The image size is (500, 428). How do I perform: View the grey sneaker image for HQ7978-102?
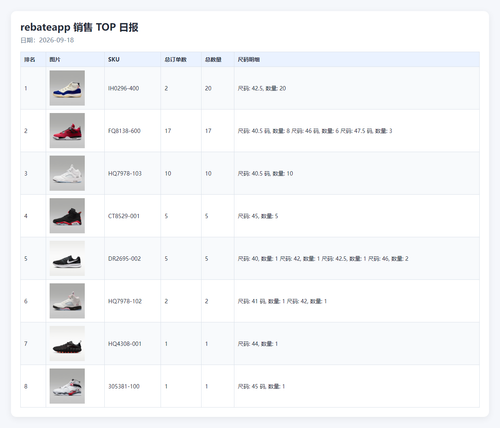[x=67, y=301]
